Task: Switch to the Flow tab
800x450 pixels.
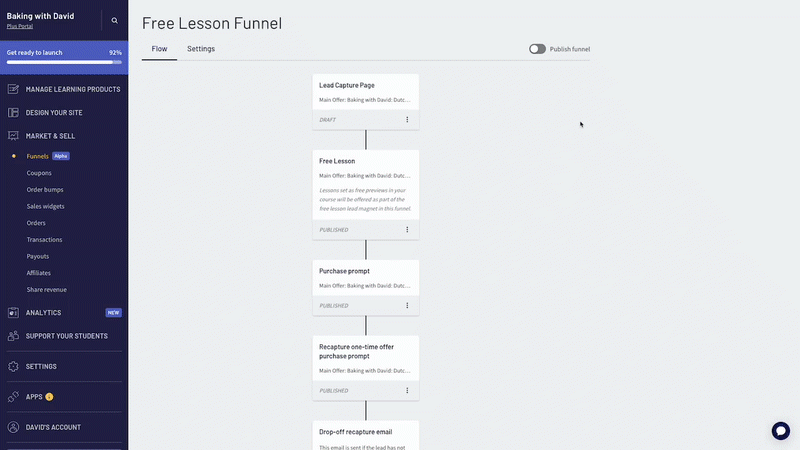Action: pos(159,49)
